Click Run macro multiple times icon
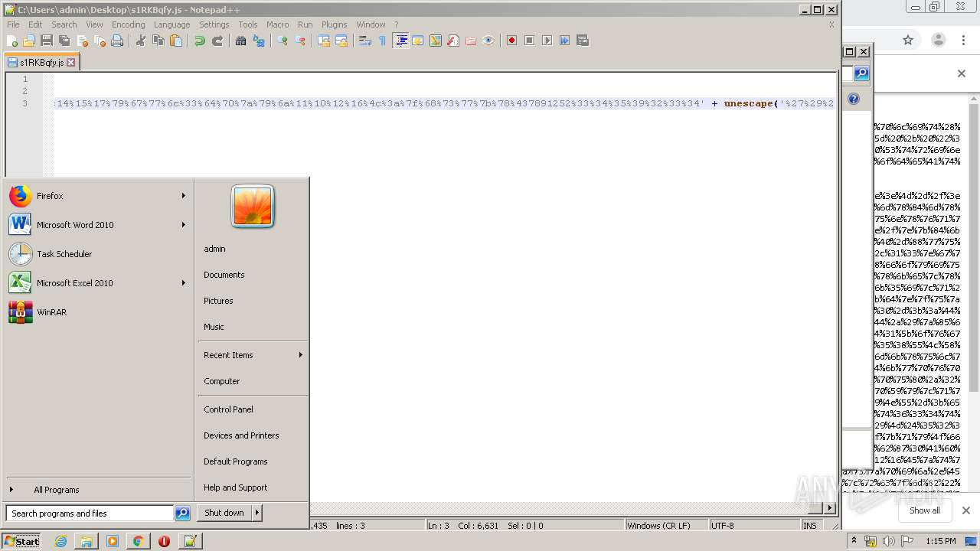Screen dimensions: 980x551 565,41
